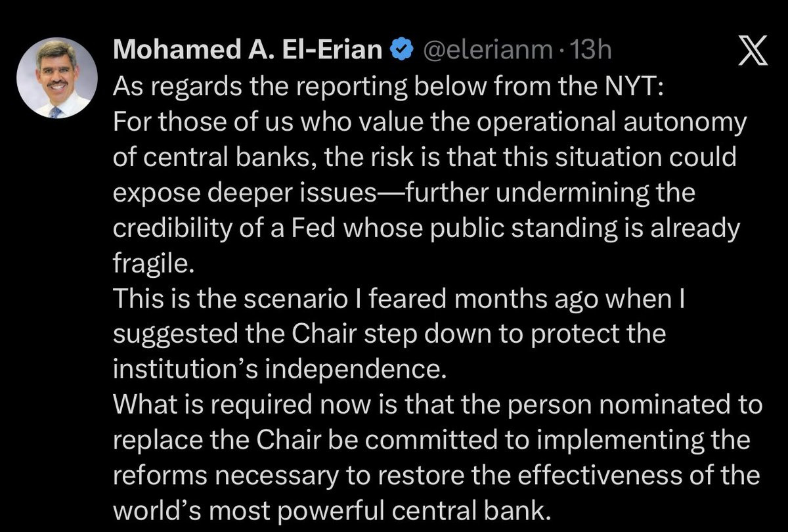Viewport: 788px width, 532px height.
Task: Click the text "institution's independence."
Action: [x=280, y=370]
